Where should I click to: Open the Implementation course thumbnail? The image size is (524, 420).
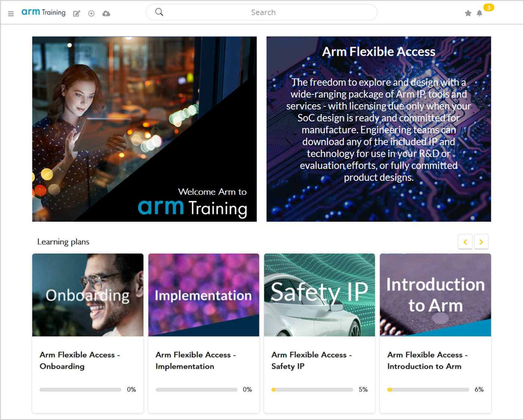click(x=204, y=295)
